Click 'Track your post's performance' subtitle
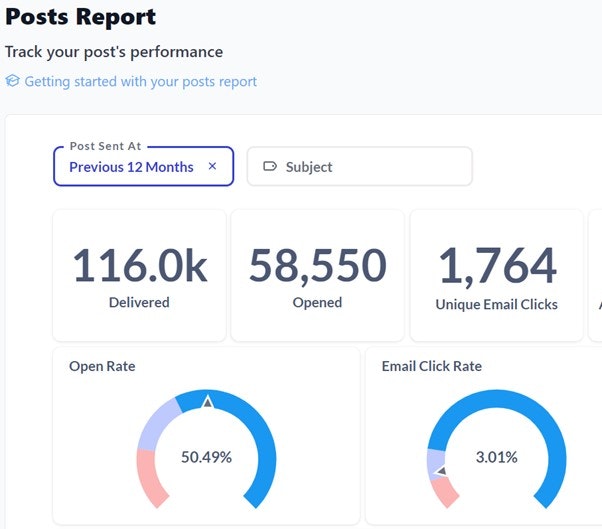602x529 pixels. pyautogui.click(x=114, y=52)
